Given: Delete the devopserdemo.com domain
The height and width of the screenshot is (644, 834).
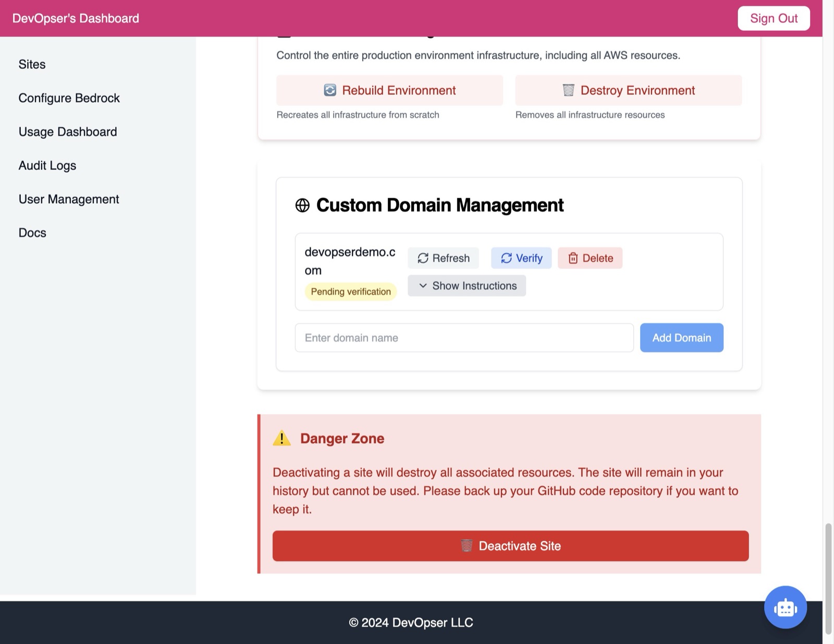Looking at the screenshot, I should (x=590, y=258).
